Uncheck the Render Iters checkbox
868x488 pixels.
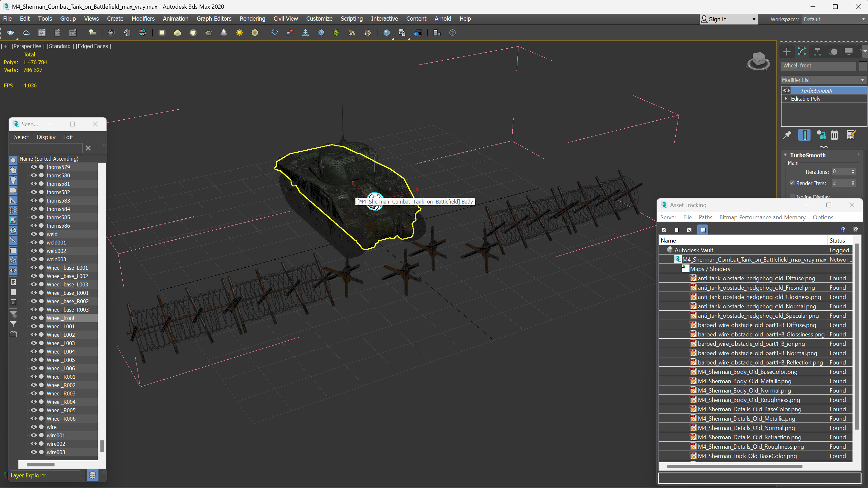tap(792, 183)
